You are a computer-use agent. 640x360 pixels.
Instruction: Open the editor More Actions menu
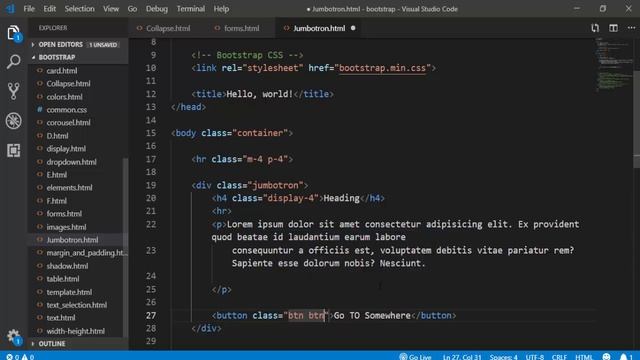(x=631, y=28)
